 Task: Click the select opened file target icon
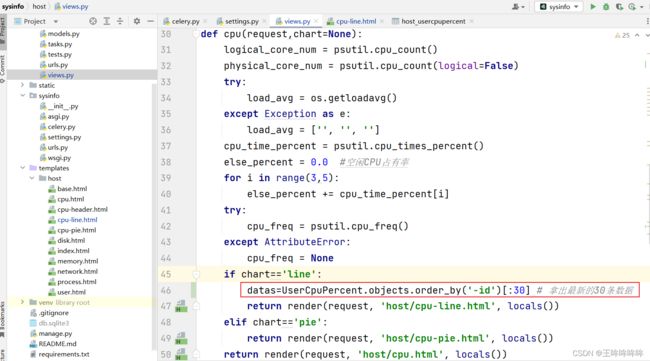coord(93,21)
